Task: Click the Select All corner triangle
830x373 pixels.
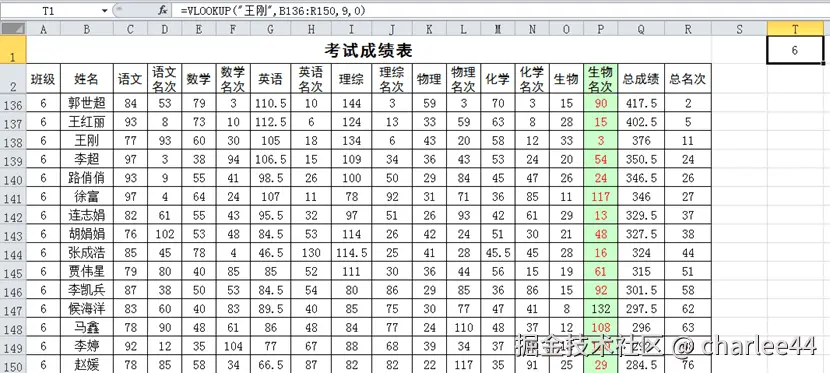Action: 13,29
